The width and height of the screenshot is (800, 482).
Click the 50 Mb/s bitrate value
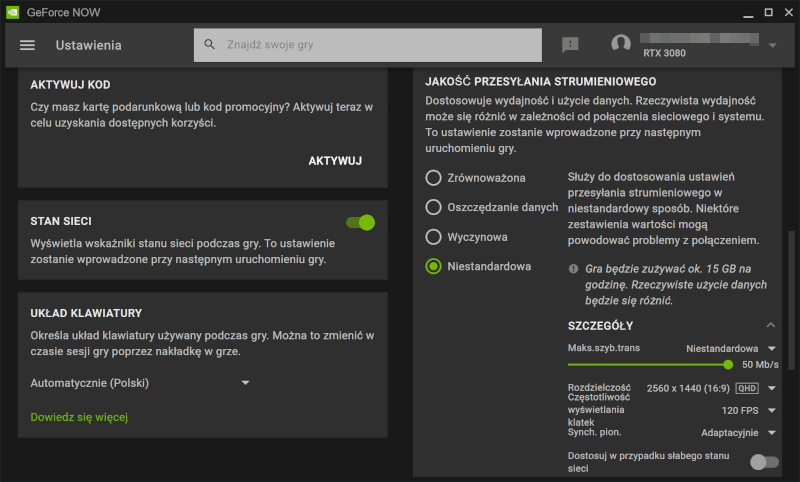tap(760, 365)
